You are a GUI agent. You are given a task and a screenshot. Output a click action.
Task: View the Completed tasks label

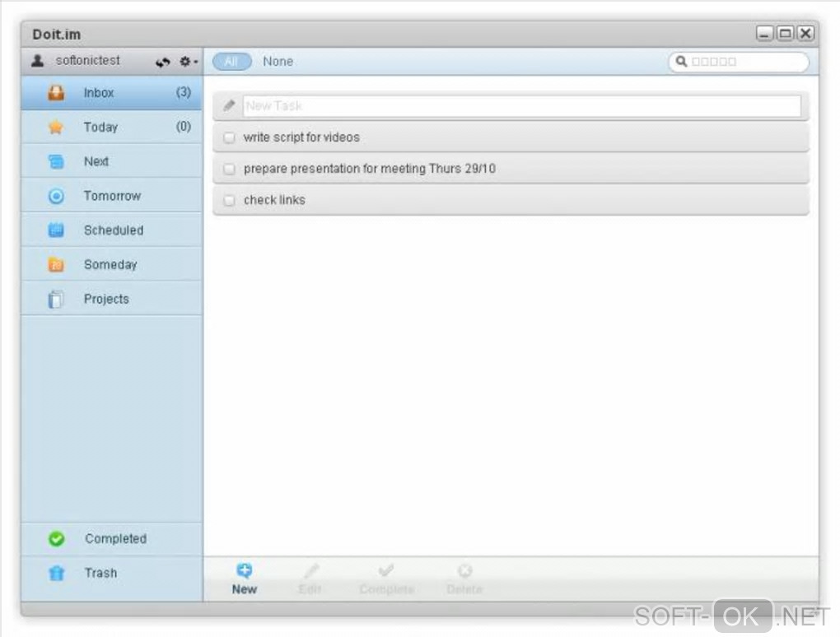tap(116, 538)
